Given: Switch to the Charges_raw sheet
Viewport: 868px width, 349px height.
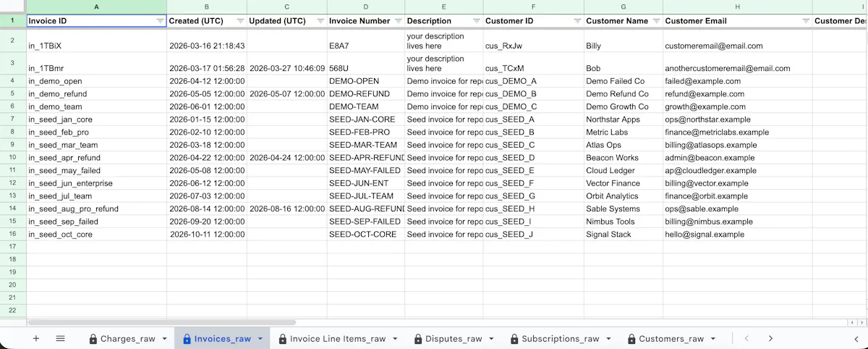Looking at the screenshot, I should (x=128, y=339).
